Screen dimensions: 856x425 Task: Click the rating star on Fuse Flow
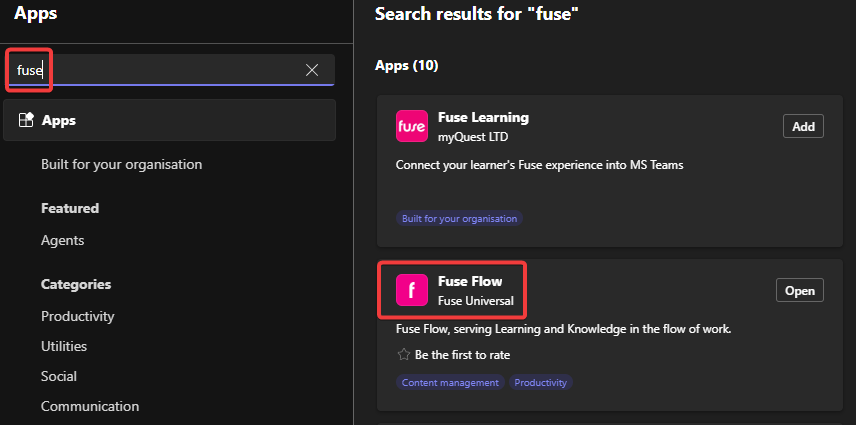coord(404,354)
